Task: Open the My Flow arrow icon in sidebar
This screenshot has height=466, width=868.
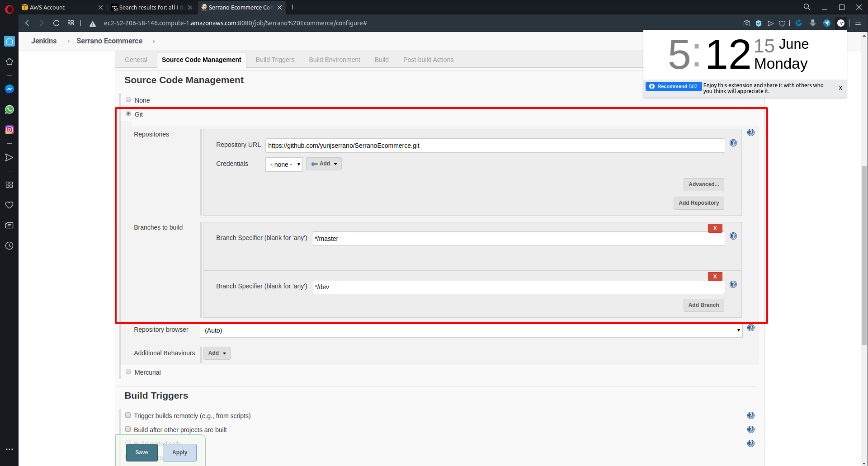Action: pyautogui.click(x=9, y=157)
